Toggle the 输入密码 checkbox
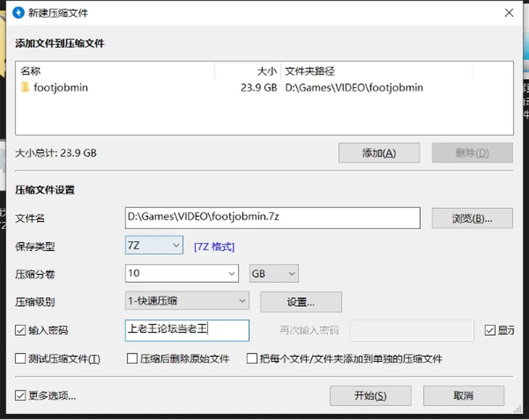Viewport: 529px width, 420px height. (x=20, y=330)
